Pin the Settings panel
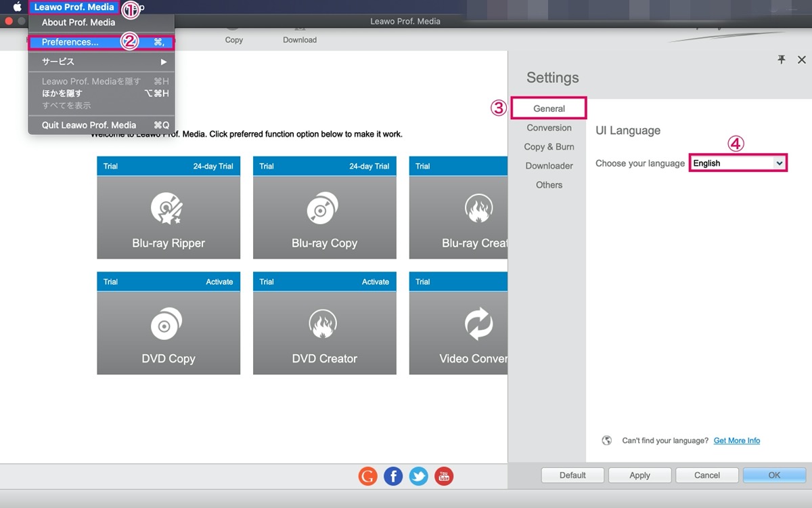Screen dimensions: 812x508 (x=782, y=60)
